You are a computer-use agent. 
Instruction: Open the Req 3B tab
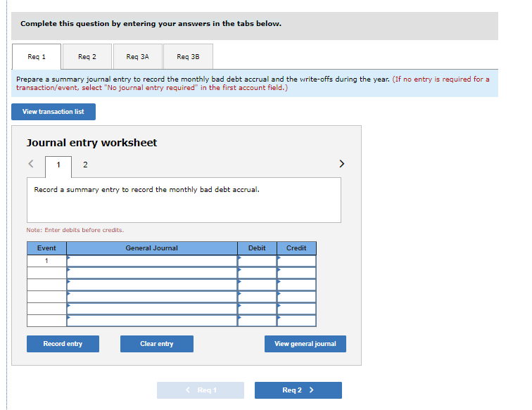coord(189,57)
